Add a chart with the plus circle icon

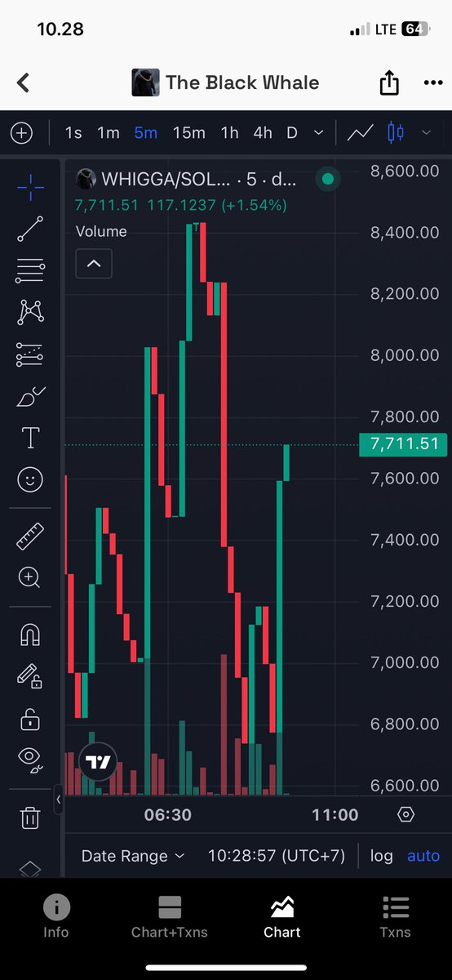click(21, 133)
